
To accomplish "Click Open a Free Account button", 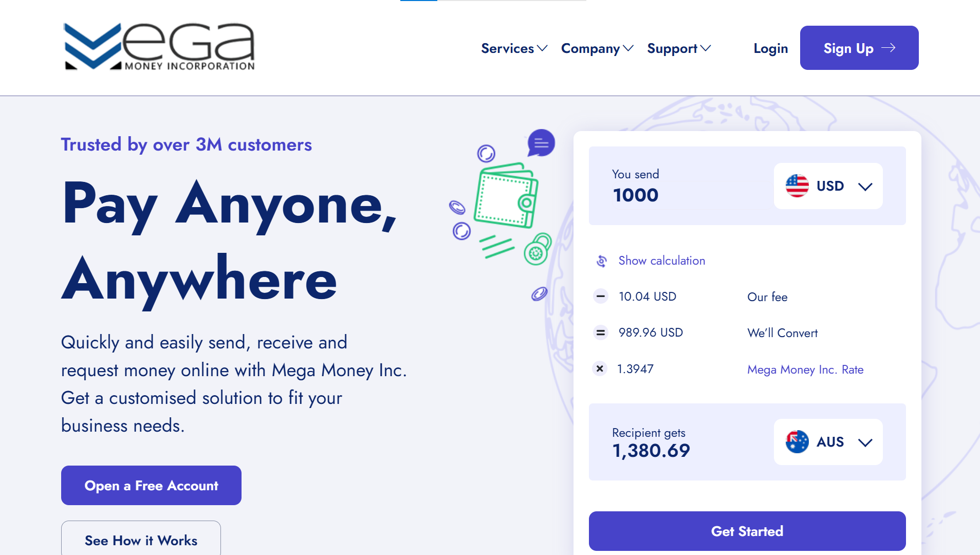I will [151, 485].
